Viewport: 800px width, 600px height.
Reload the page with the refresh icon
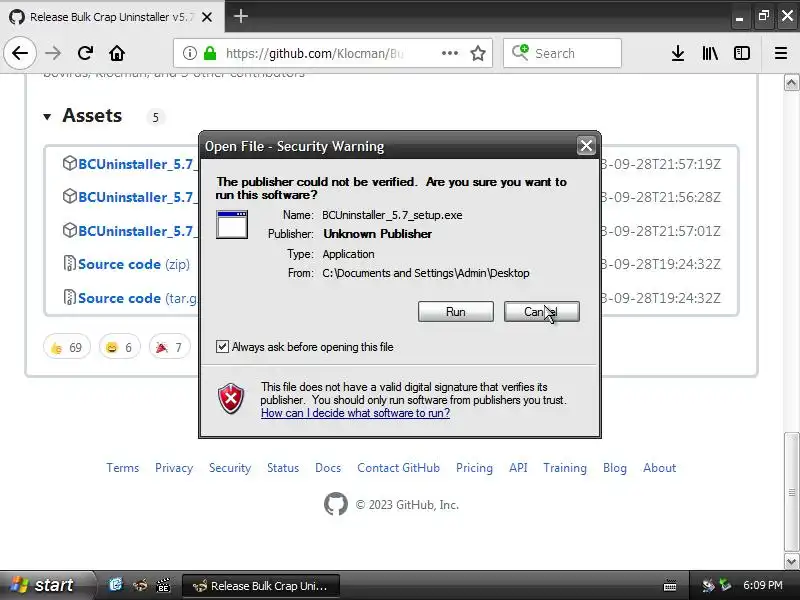(x=85, y=53)
